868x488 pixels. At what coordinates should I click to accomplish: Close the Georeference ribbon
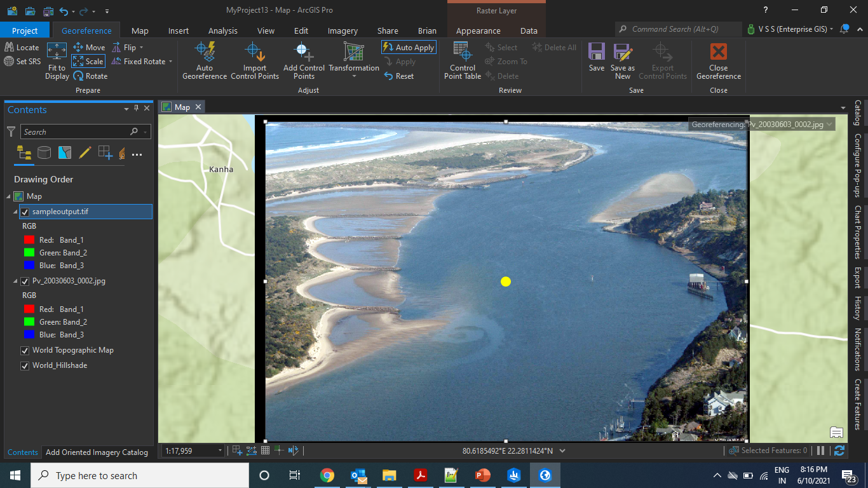718,60
